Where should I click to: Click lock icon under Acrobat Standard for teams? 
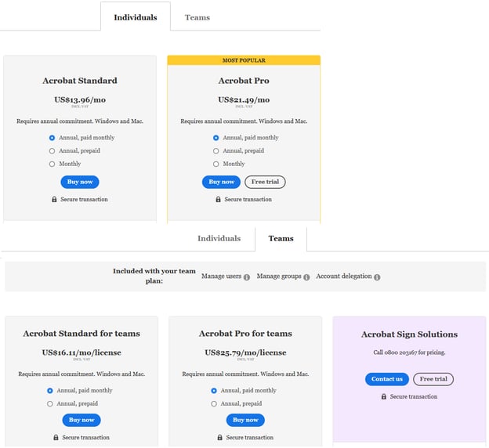point(56,437)
